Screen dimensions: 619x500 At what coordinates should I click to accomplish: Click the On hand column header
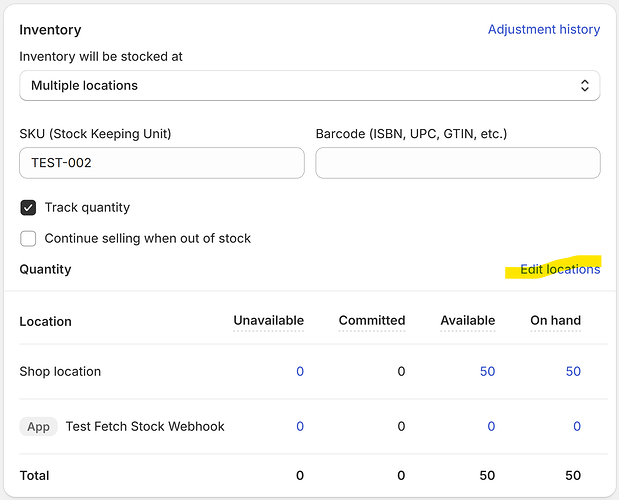[x=555, y=321]
